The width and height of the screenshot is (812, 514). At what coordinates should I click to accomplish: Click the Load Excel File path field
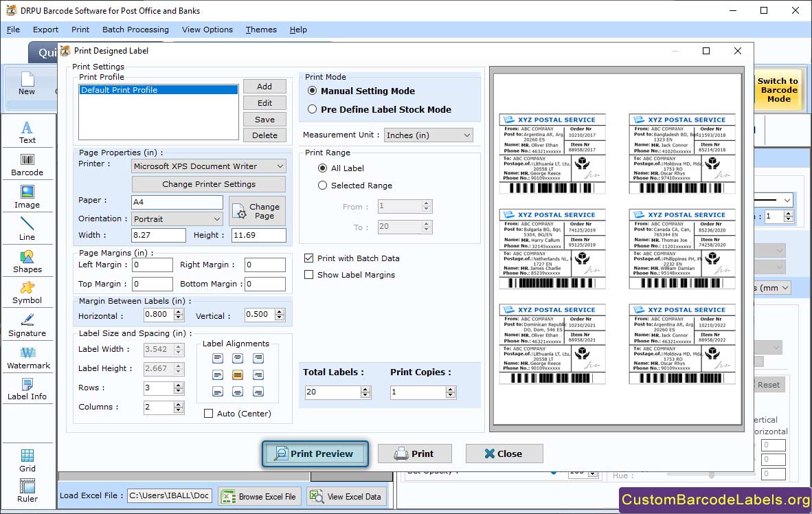(x=170, y=496)
